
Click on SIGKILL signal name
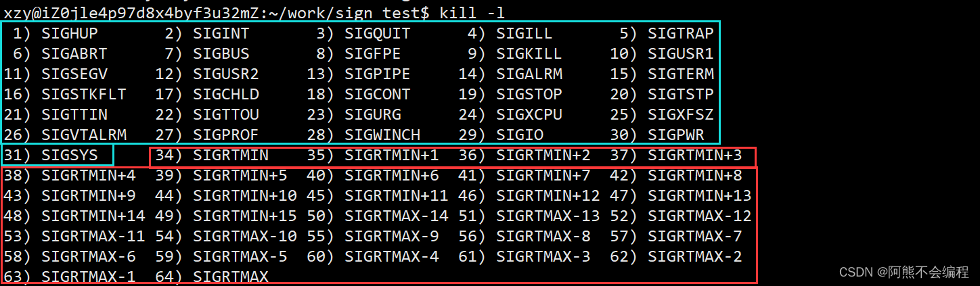529,53
